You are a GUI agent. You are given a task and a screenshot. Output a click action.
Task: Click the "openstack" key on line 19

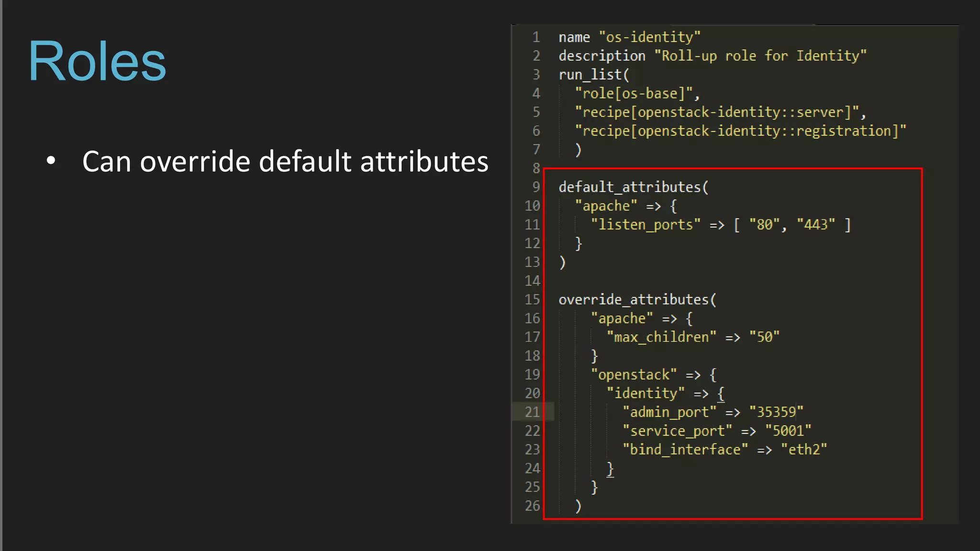coord(634,375)
